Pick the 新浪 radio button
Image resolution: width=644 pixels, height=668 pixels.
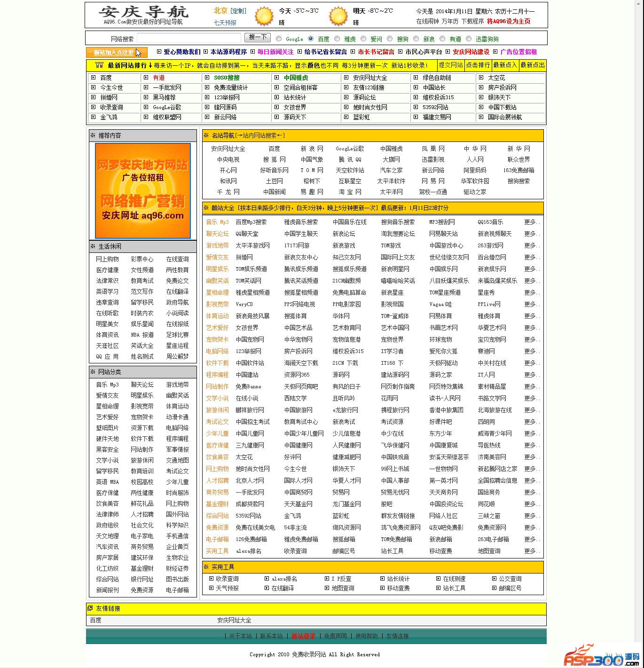point(416,39)
